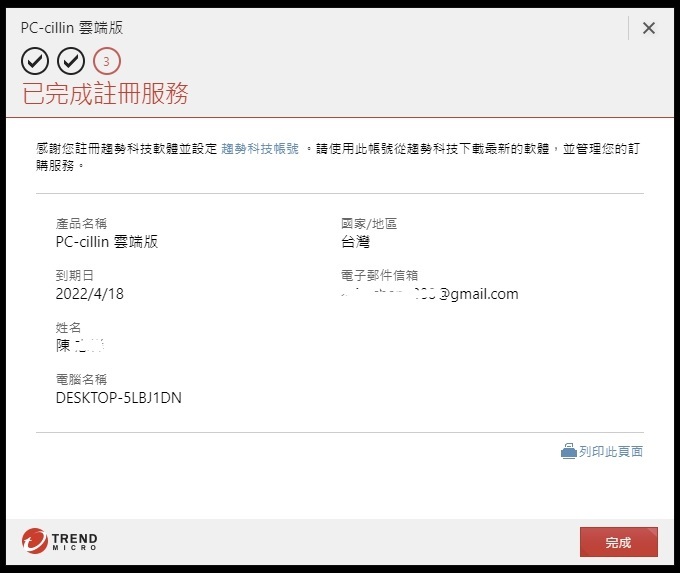Open the 趨勢科技帳號 link
This screenshot has width=680, height=573.
click(260, 149)
